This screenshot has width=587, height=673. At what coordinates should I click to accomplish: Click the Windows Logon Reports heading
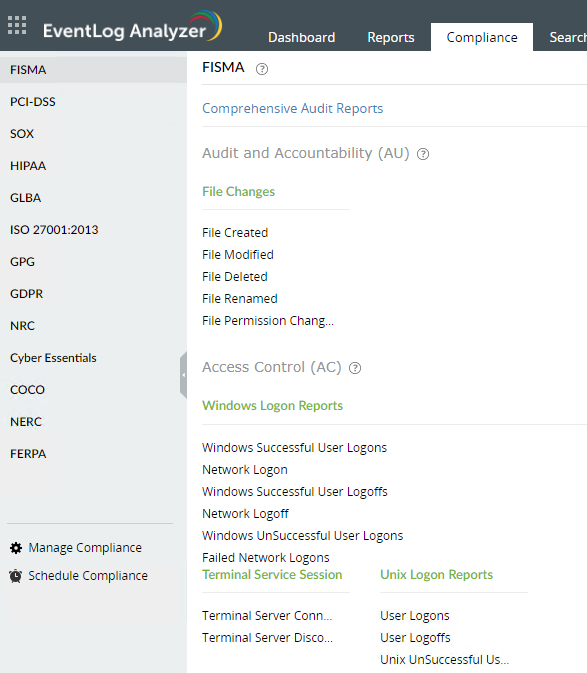(x=272, y=406)
